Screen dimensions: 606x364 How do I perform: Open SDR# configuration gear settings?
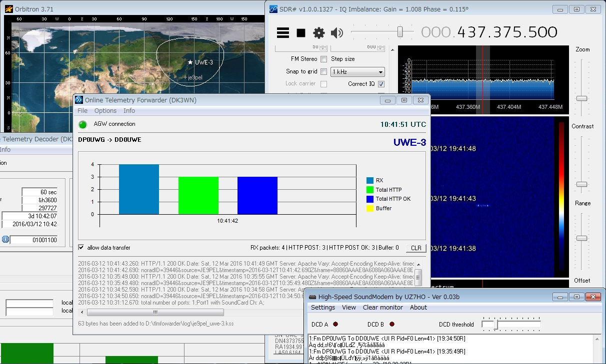point(319,33)
